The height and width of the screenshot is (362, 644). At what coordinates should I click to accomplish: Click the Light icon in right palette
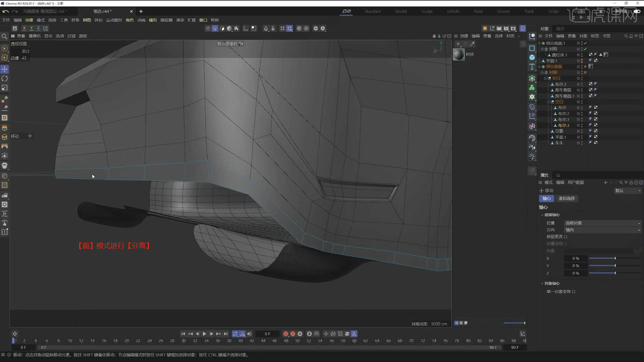pyautogui.click(x=532, y=157)
